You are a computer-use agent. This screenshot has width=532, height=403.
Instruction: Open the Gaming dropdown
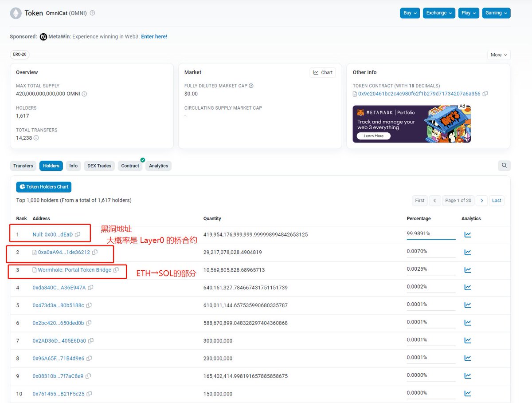pyautogui.click(x=496, y=13)
